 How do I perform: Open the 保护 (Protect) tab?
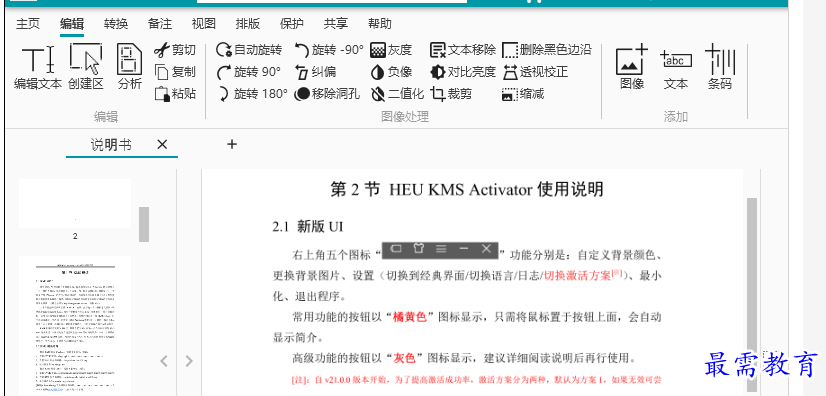(292, 24)
